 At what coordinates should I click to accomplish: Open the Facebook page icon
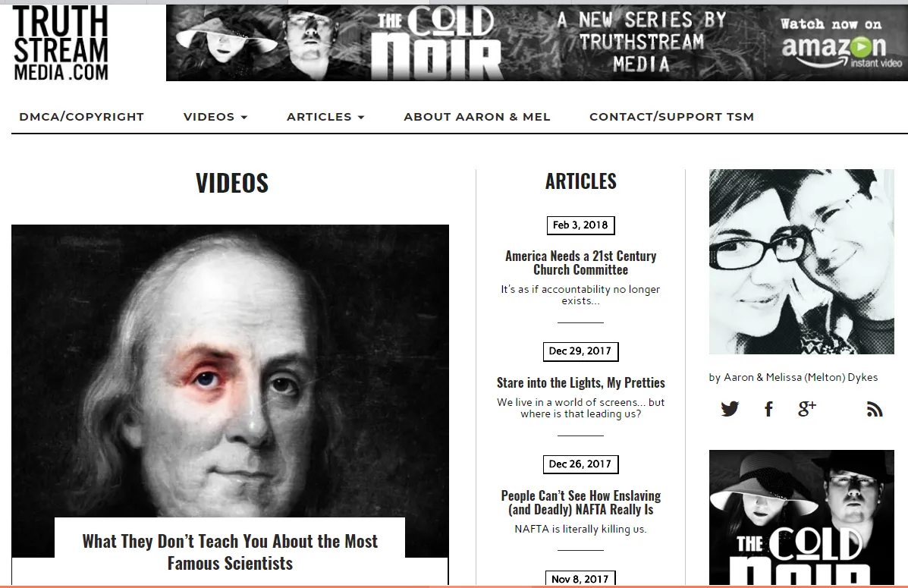768,409
